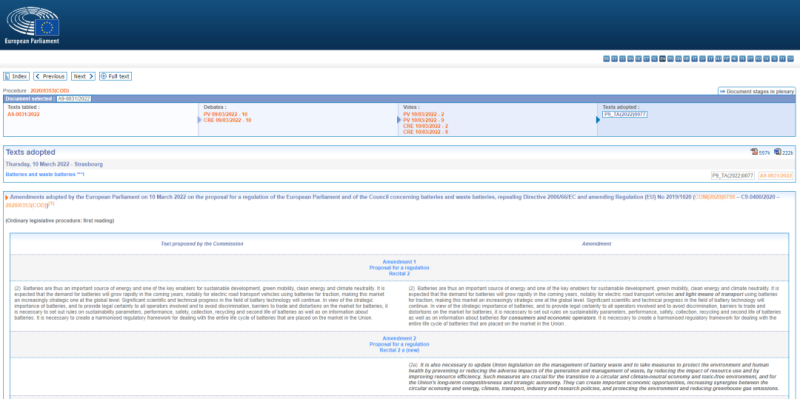Go to the Next document

[83, 77]
